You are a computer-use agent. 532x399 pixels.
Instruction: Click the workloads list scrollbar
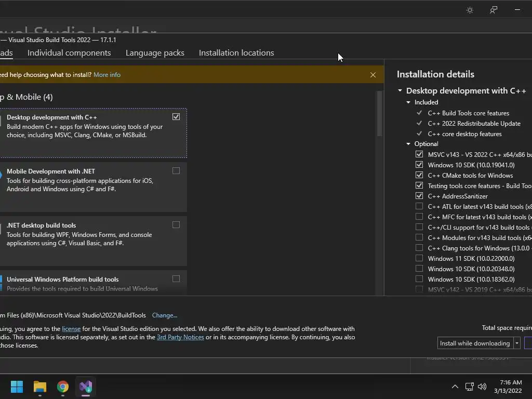pos(379,114)
